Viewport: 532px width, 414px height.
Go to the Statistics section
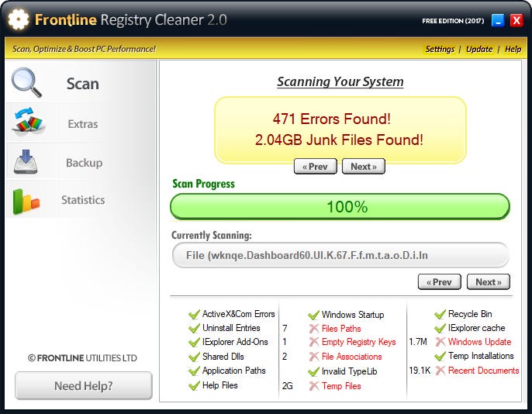click(x=81, y=199)
